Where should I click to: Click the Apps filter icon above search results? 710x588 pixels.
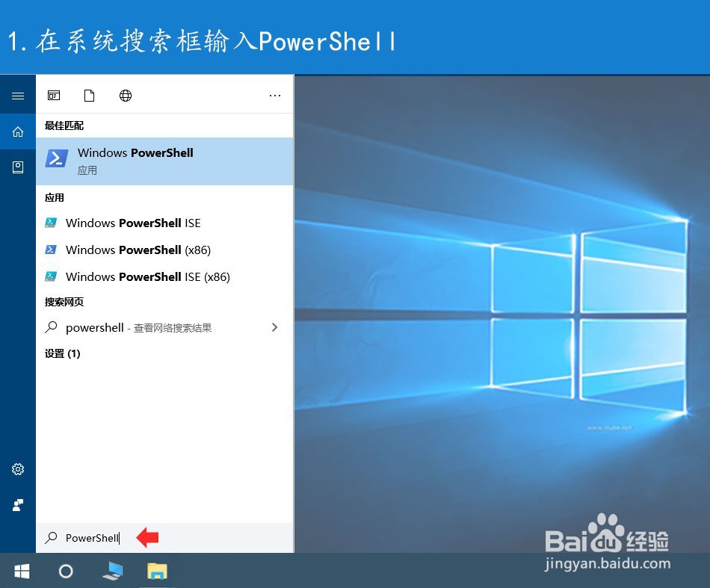click(x=53, y=95)
